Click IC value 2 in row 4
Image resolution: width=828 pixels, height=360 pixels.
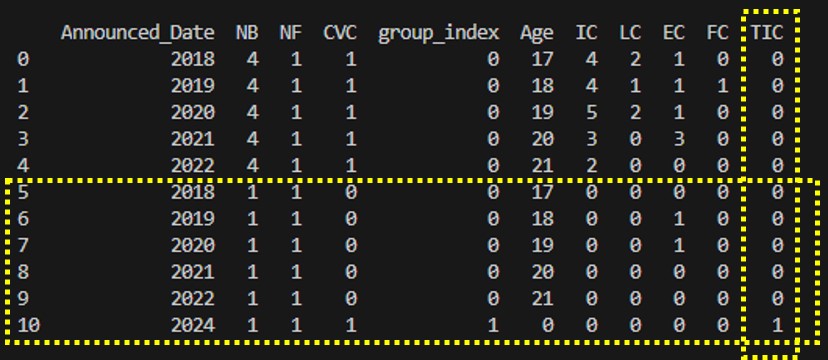pyautogui.click(x=592, y=166)
